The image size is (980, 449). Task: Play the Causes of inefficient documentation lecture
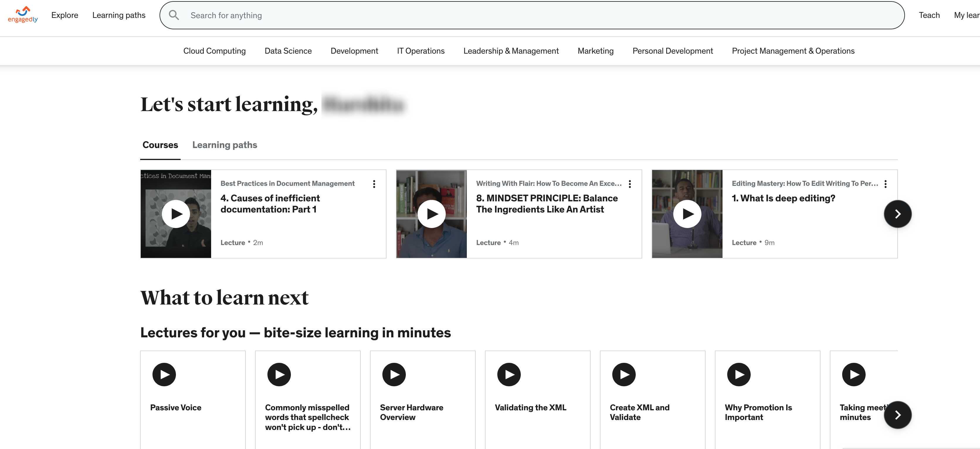[x=176, y=214]
